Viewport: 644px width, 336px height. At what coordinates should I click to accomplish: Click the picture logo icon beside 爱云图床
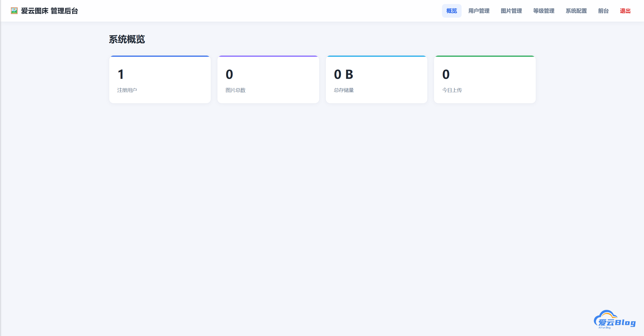14,11
